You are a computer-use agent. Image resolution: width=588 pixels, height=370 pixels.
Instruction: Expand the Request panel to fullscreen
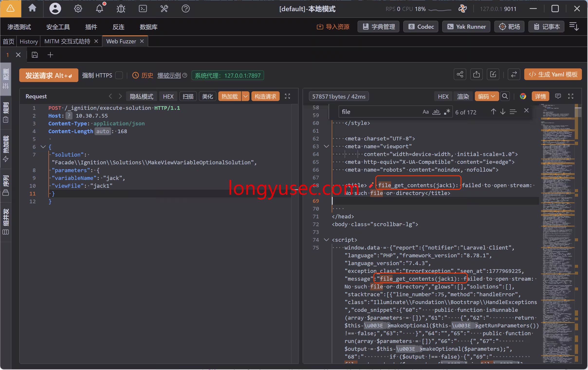[287, 96]
